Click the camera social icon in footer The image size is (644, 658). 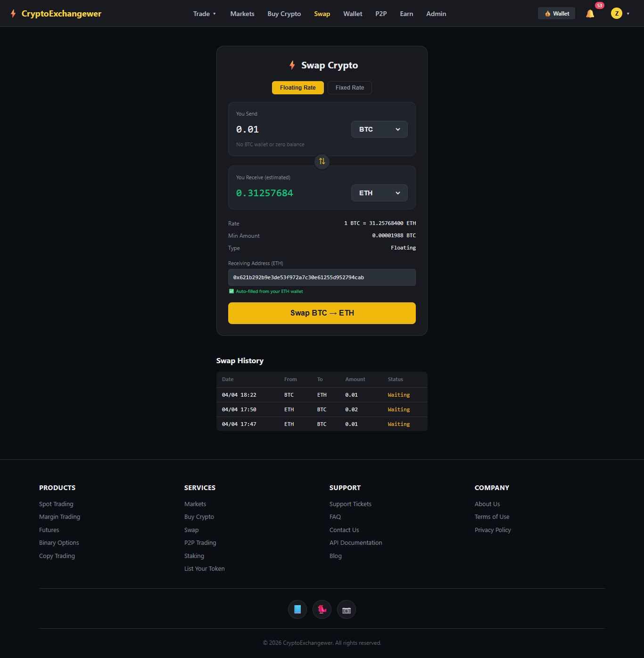[347, 609]
